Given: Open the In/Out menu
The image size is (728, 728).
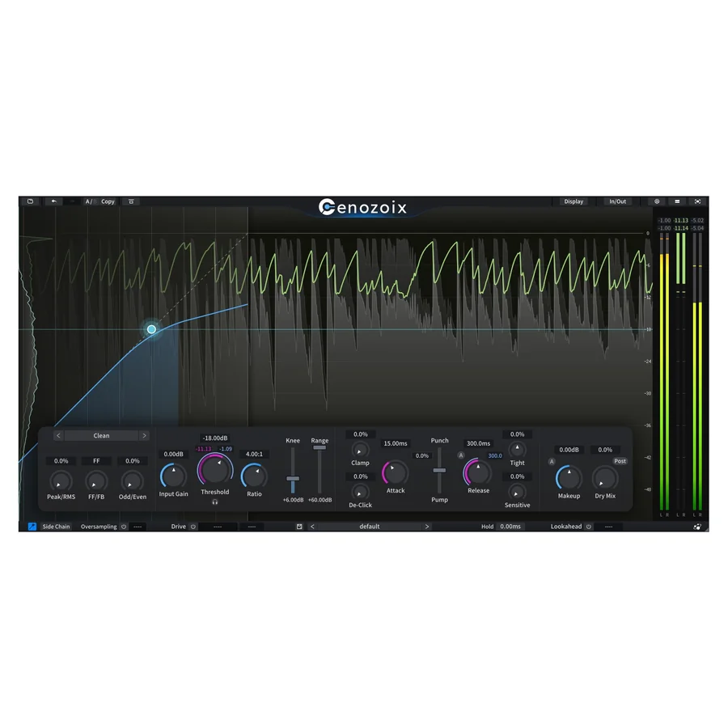Looking at the screenshot, I should coord(617,201).
